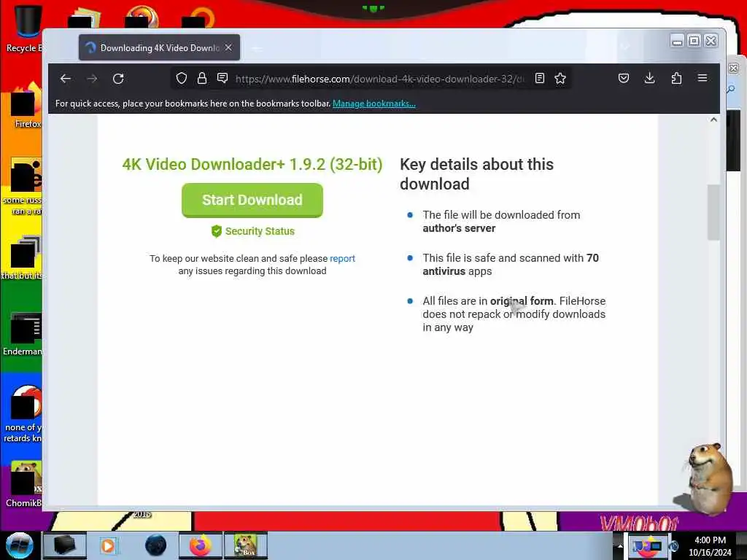Show hidden system tray icons
Viewport: 747px width, 560px height.
(620, 545)
